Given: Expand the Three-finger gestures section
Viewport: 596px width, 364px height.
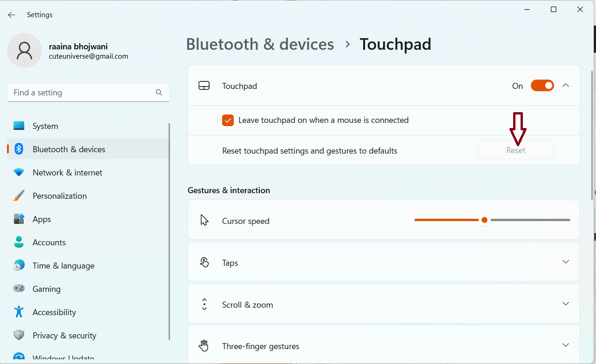Looking at the screenshot, I should pos(566,345).
